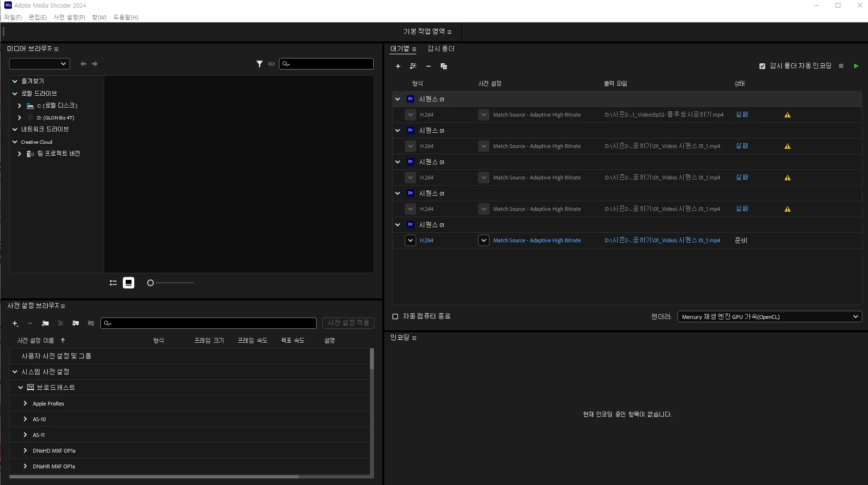Duplicate selected queue item icon
Screen dimensions: 868x485
(x=444, y=66)
